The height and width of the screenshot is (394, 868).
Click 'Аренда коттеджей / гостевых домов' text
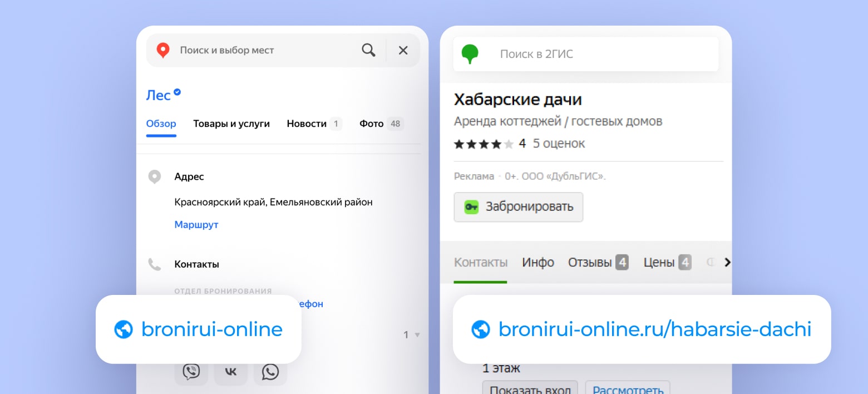click(x=558, y=121)
